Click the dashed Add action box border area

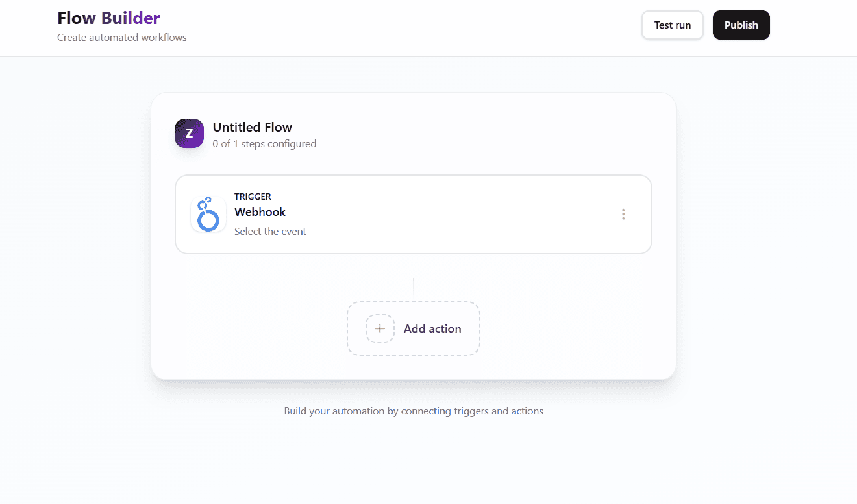pyautogui.click(x=414, y=303)
